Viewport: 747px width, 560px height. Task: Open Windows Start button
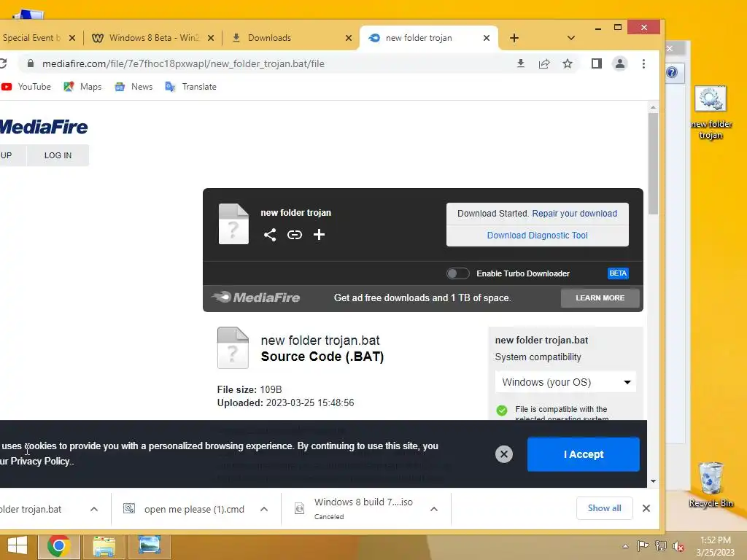click(18, 546)
